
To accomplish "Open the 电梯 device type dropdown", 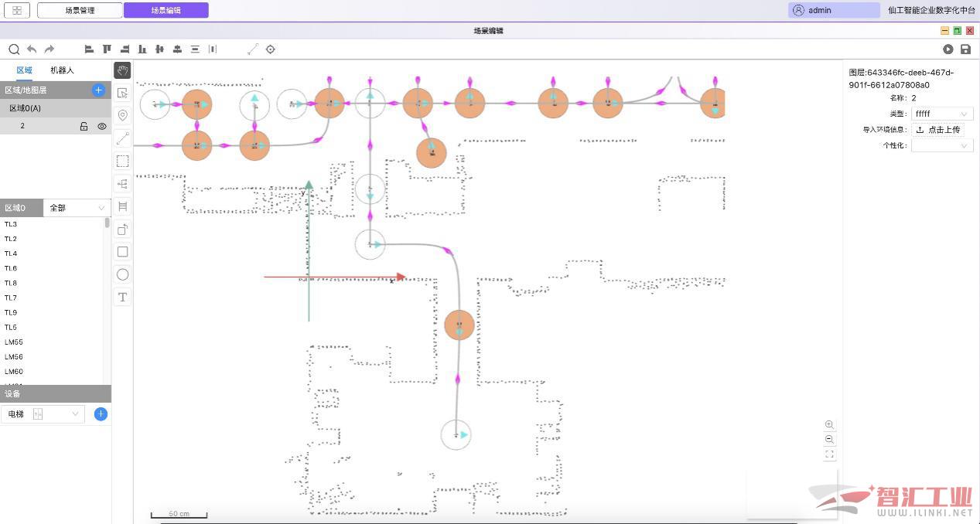I will click(x=43, y=414).
